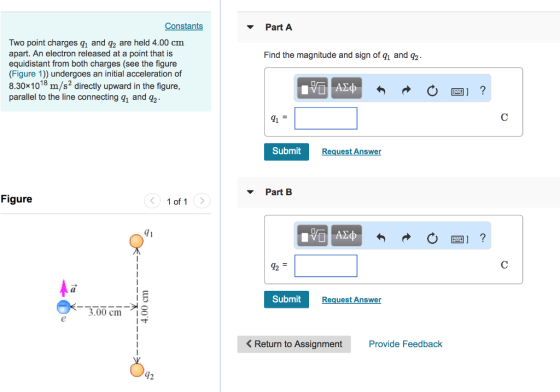The height and width of the screenshot is (392, 560).
Task: Click undo arrow in Part B toolbar
Action: 381,238
